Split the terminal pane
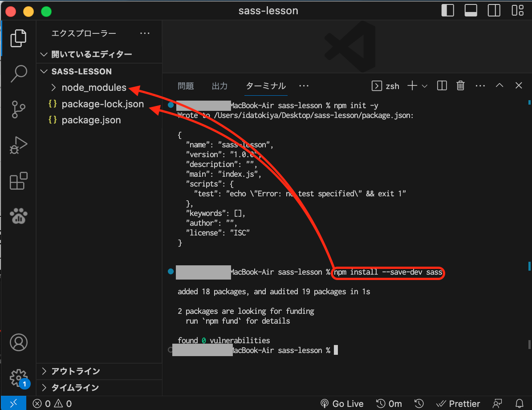Image resolution: width=532 pixels, height=410 pixels. click(x=442, y=85)
